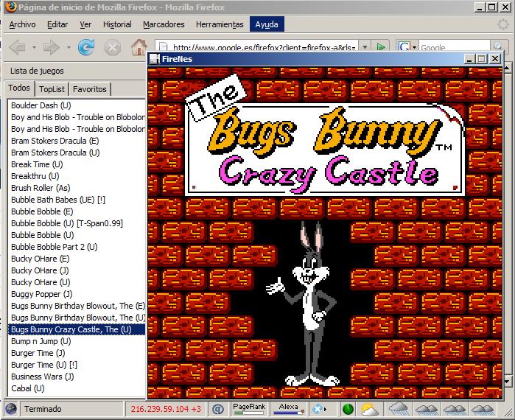Click the Google search input field

455,47
